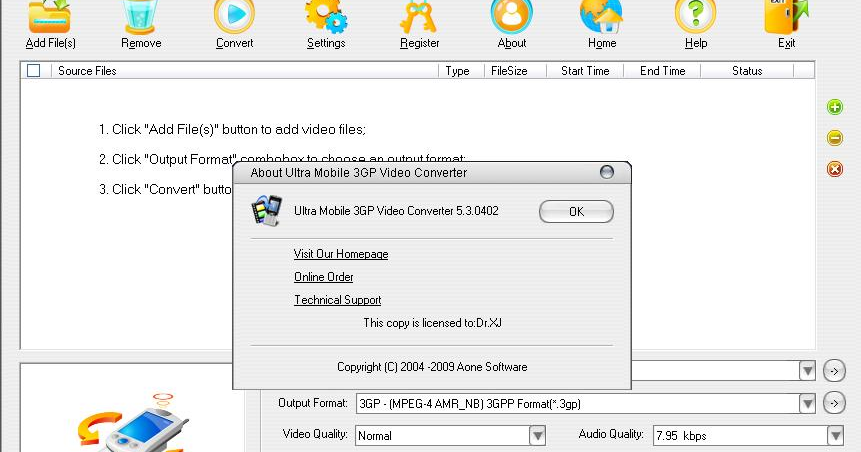This screenshot has height=452, width=861.
Task: Click the 3GP converter phone icon in About dialog
Action: 266,210
